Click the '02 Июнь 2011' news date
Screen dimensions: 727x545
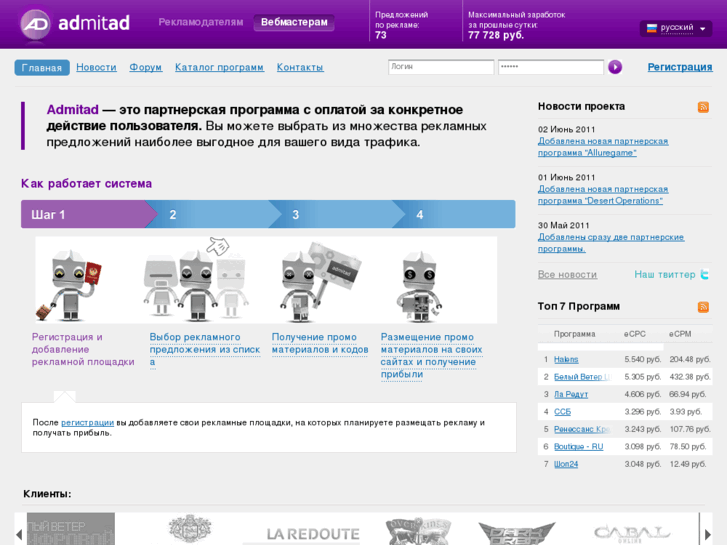[566, 129]
